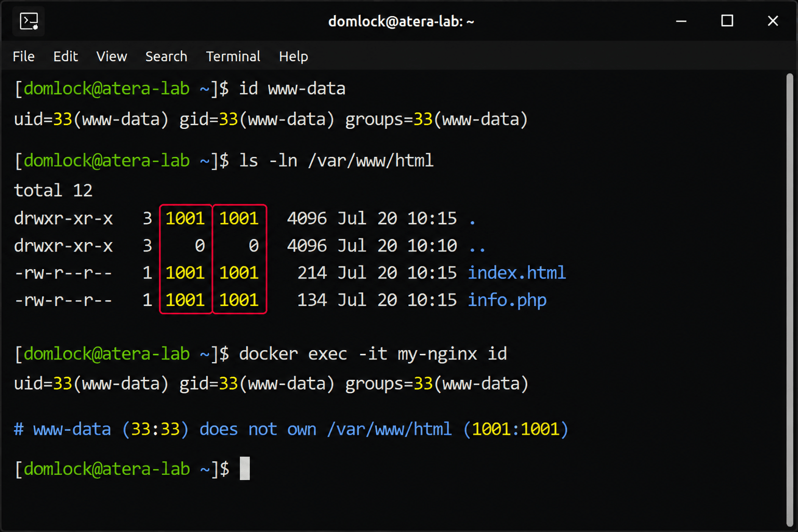
Task: Click the uid=33(www-data) output after id www-data
Action: click(x=91, y=119)
